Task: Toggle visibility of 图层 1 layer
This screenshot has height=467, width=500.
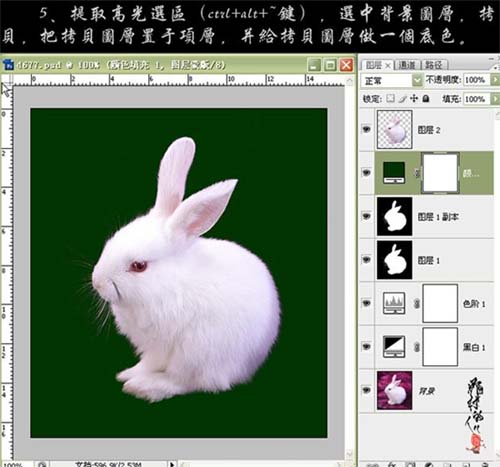Action: [x=367, y=259]
